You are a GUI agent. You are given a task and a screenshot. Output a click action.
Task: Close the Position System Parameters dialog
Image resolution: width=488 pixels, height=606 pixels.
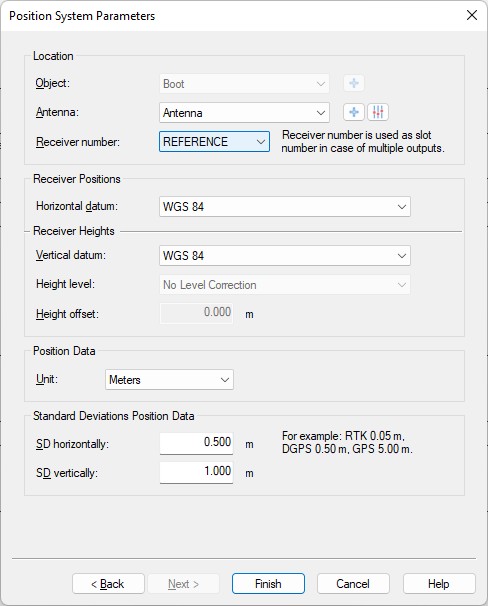(472, 15)
